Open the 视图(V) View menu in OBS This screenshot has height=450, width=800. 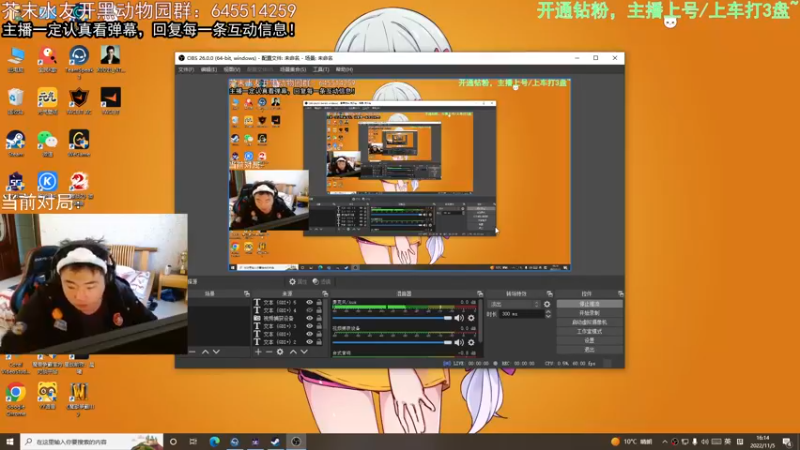(x=231, y=69)
